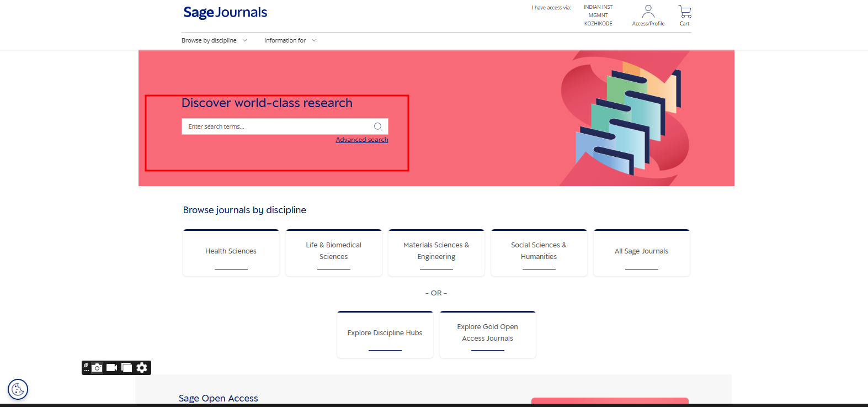Open Explore Discipline Hubs card

385,334
